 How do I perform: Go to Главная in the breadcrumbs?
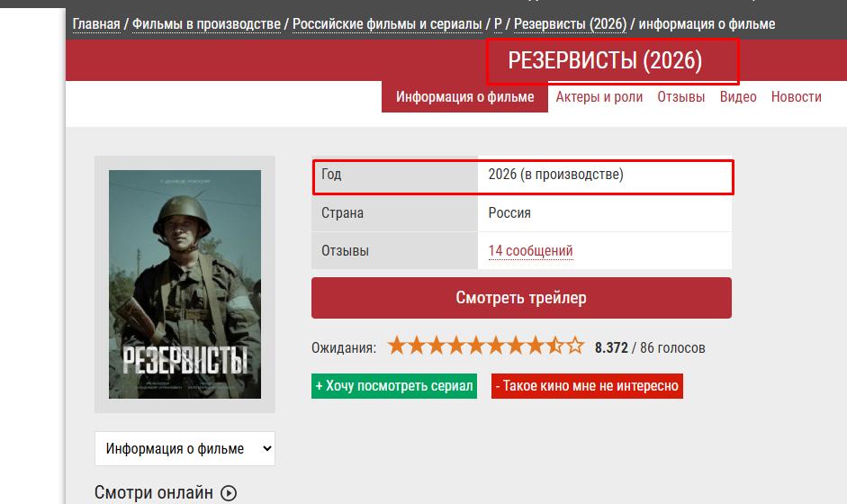coord(96,23)
